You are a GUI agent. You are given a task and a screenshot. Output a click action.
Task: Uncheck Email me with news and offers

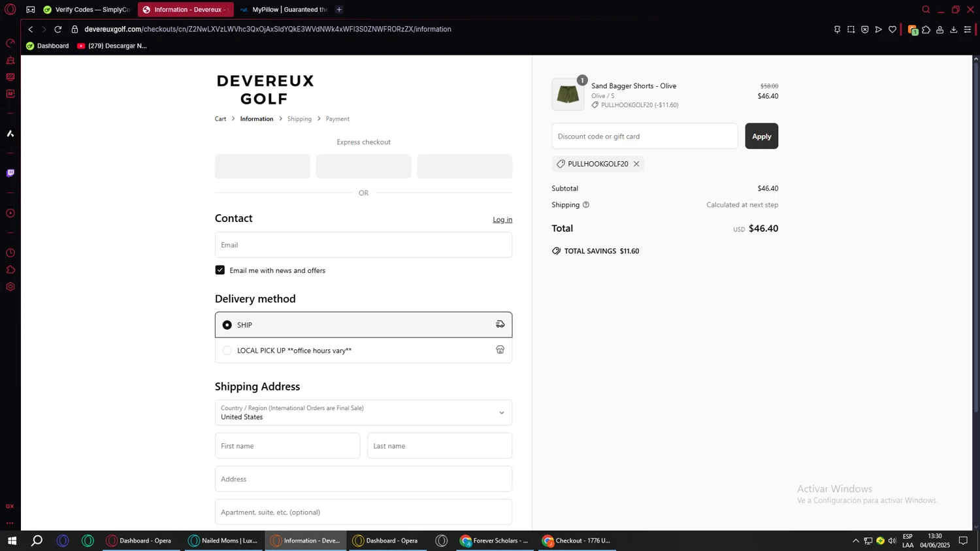(220, 270)
